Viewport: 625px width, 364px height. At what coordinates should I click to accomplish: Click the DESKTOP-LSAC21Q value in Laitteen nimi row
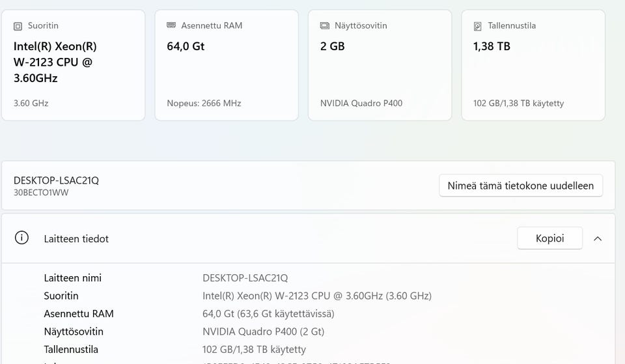coord(245,278)
